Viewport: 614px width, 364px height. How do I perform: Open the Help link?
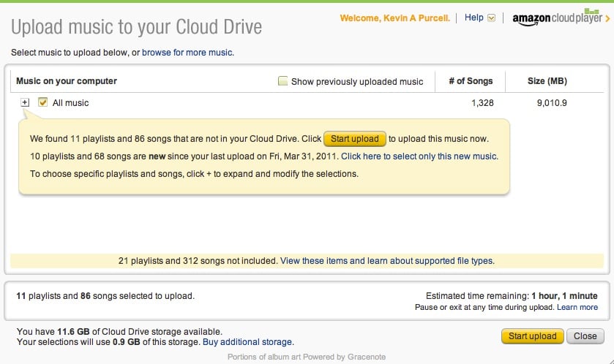473,18
